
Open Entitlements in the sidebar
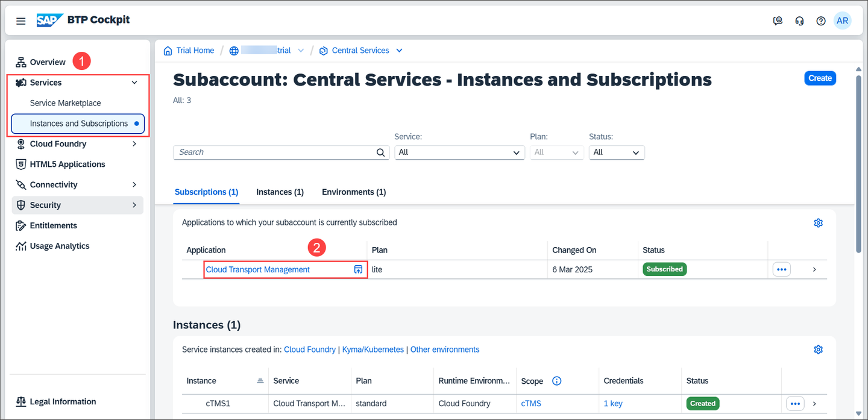click(53, 226)
